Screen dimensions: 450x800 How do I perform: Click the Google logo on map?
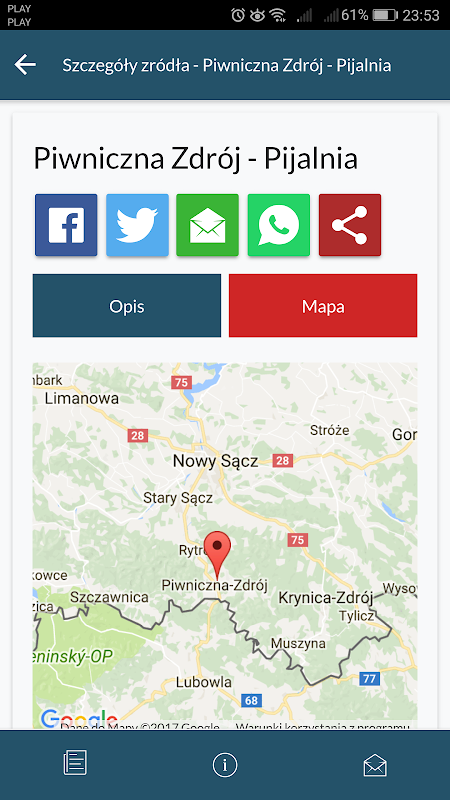(x=78, y=718)
